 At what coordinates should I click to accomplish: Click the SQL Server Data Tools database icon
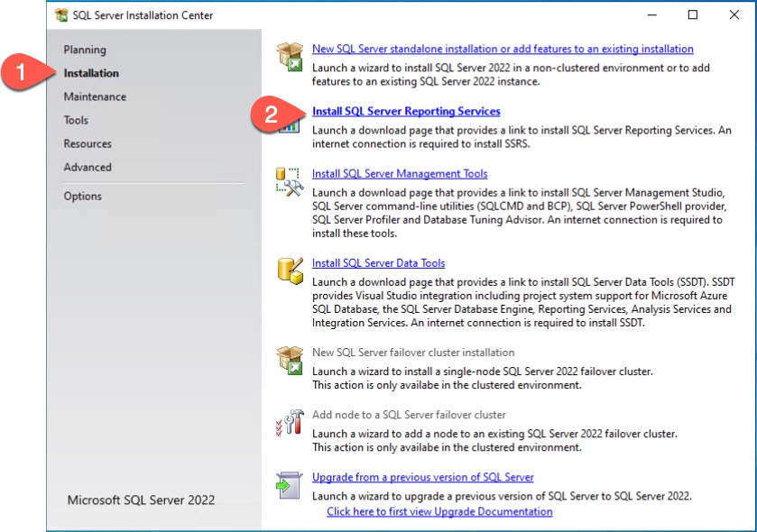click(x=290, y=270)
